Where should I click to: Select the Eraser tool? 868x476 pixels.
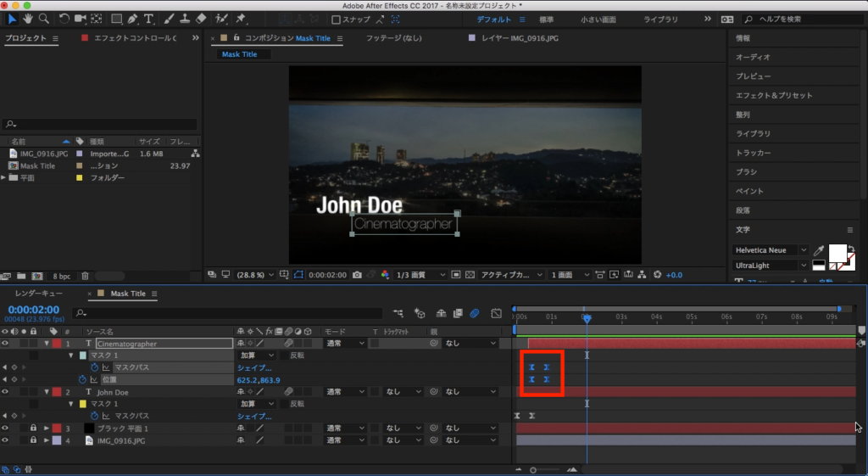coord(201,18)
